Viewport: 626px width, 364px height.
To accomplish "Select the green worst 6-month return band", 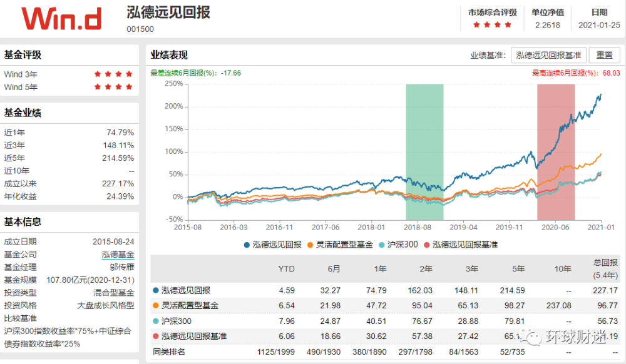I will point(424,152).
